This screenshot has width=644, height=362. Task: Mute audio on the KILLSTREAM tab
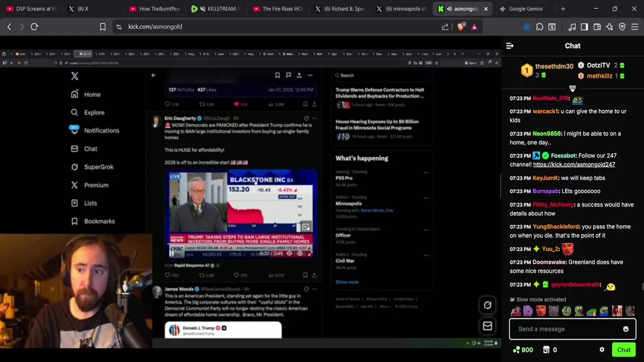pos(203,9)
